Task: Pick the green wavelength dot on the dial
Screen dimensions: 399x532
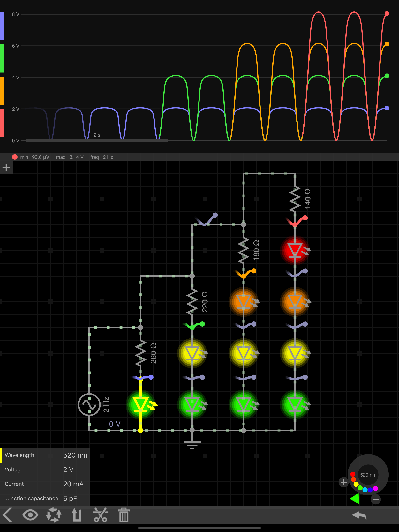Action: tap(360, 488)
